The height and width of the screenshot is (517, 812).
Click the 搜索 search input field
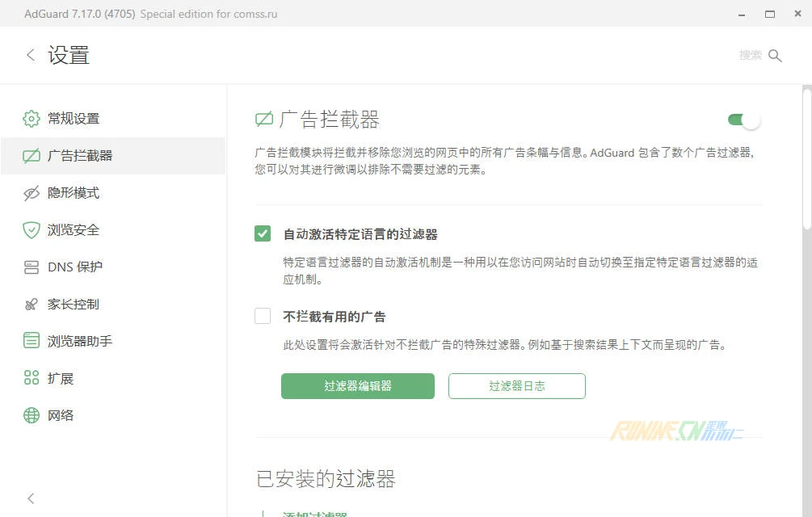coord(749,56)
